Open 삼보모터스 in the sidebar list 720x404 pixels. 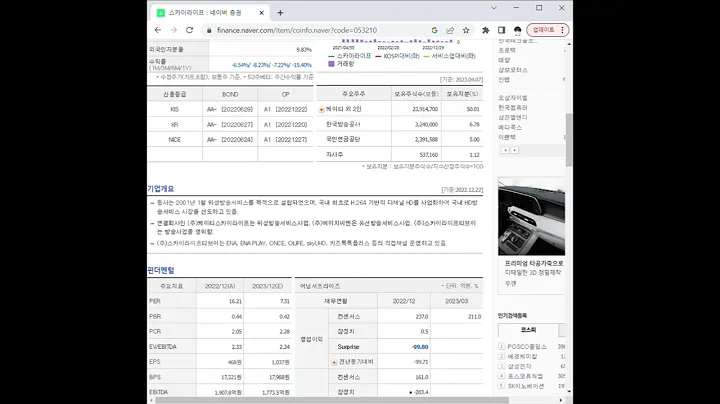pos(512,70)
